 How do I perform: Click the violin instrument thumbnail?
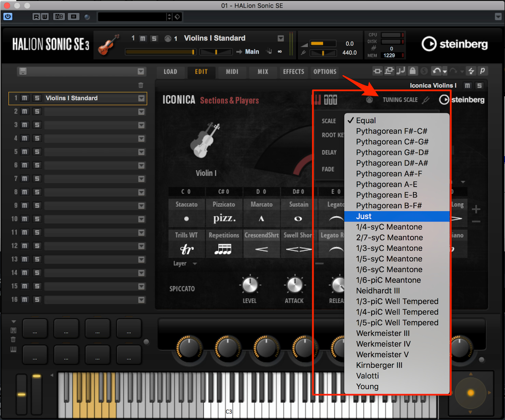point(109,45)
